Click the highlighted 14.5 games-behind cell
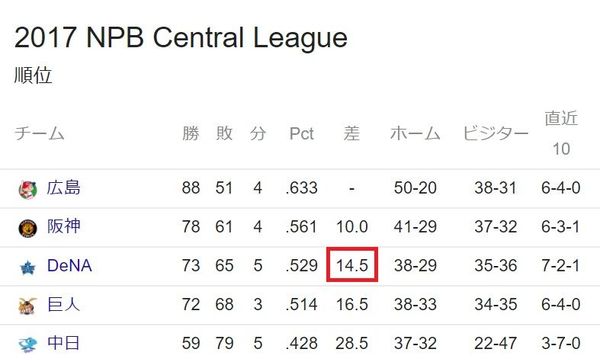The height and width of the screenshot is (362, 600). (352, 265)
